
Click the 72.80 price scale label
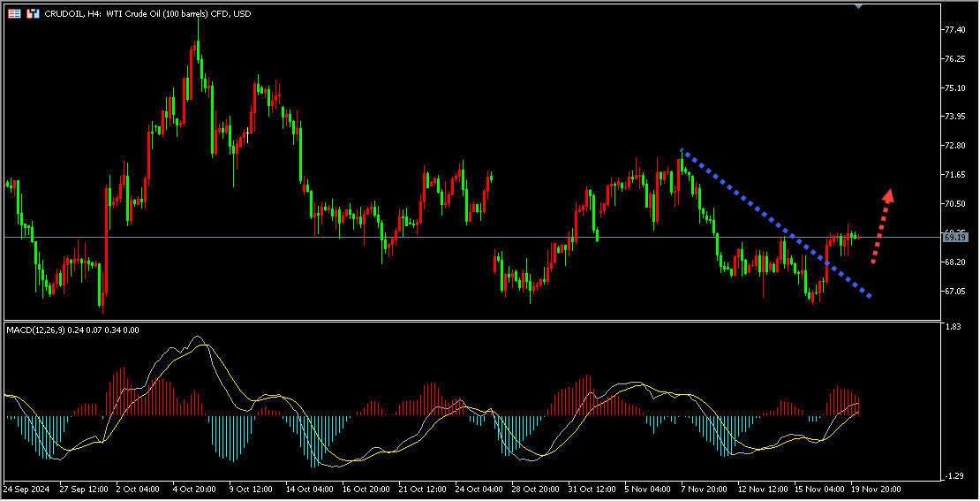pyautogui.click(x=954, y=146)
